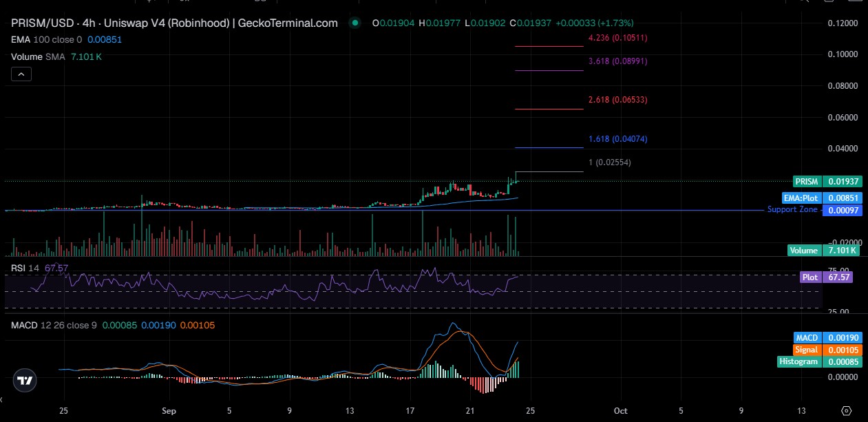Select the MACD 12 26 close 9 legend

(x=54, y=324)
